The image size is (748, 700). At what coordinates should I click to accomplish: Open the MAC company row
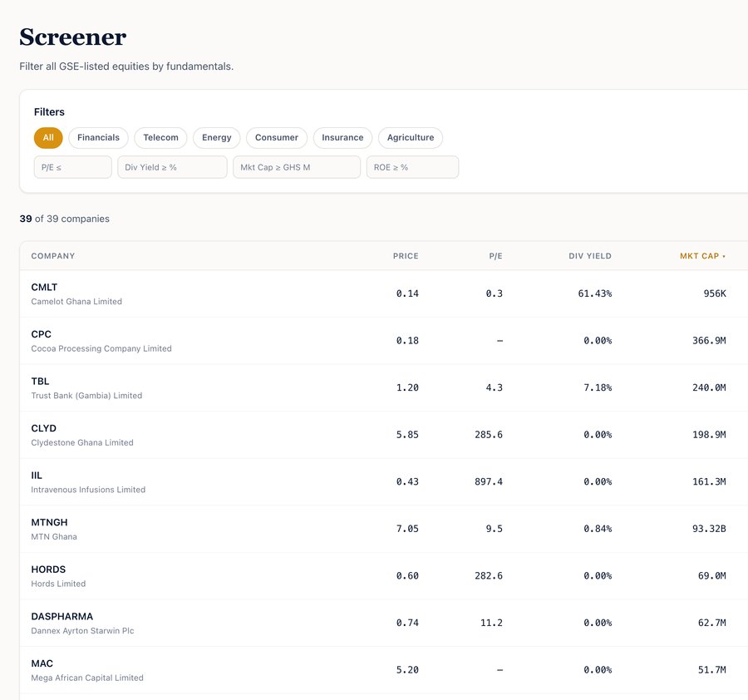point(383,670)
